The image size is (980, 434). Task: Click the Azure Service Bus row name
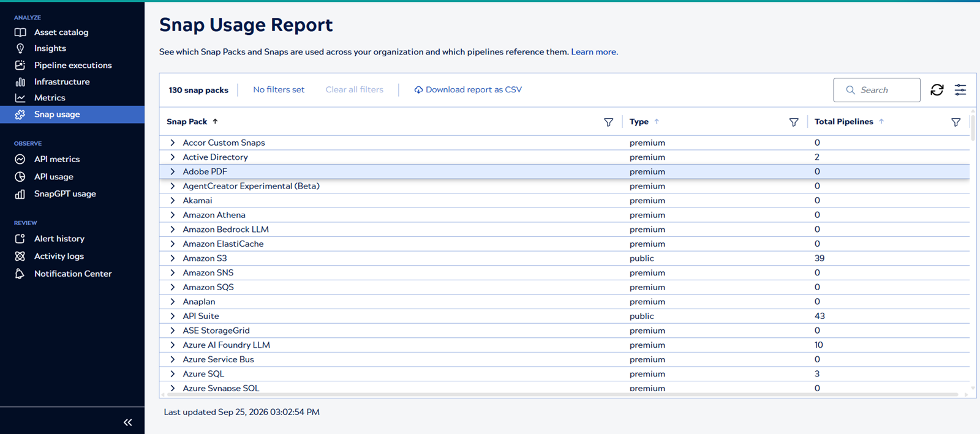[x=218, y=359]
